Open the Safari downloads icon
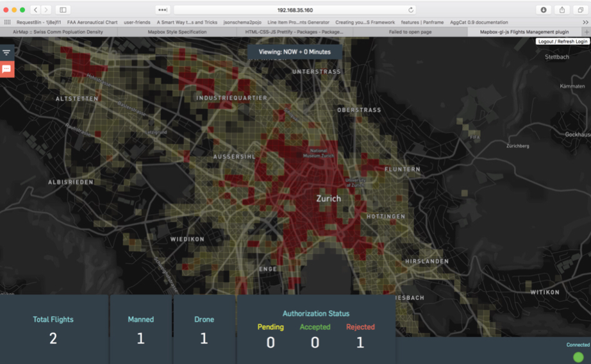591x364 pixels. (544, 10)
